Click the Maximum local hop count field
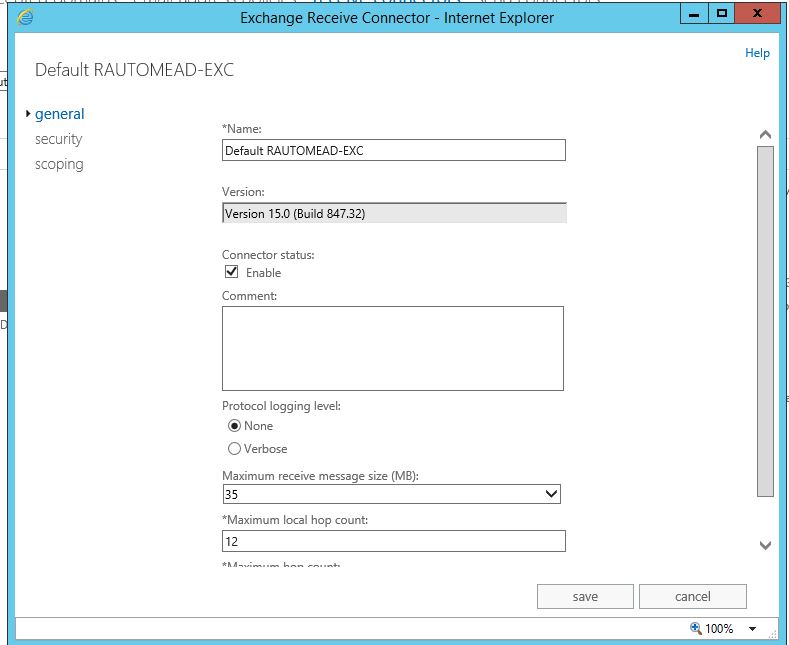Screen dimensions: 789x645 pyautogui.click(x=394, y=541)
